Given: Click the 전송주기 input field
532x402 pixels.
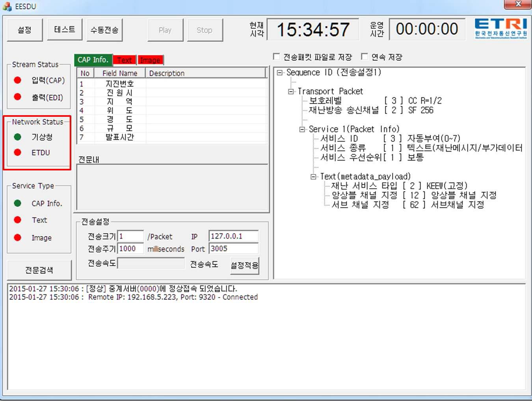Looking at the screenshot, I should 130,249.
